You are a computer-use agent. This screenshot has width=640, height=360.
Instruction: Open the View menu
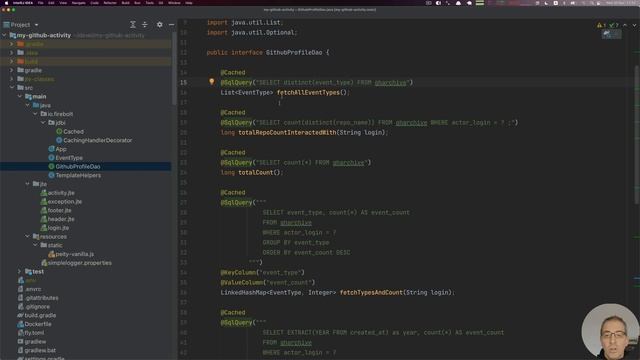pos(63,3)
